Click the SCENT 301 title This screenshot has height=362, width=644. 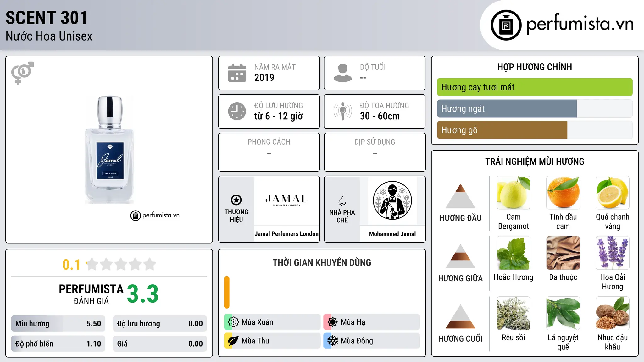click(x=46, y=18)
